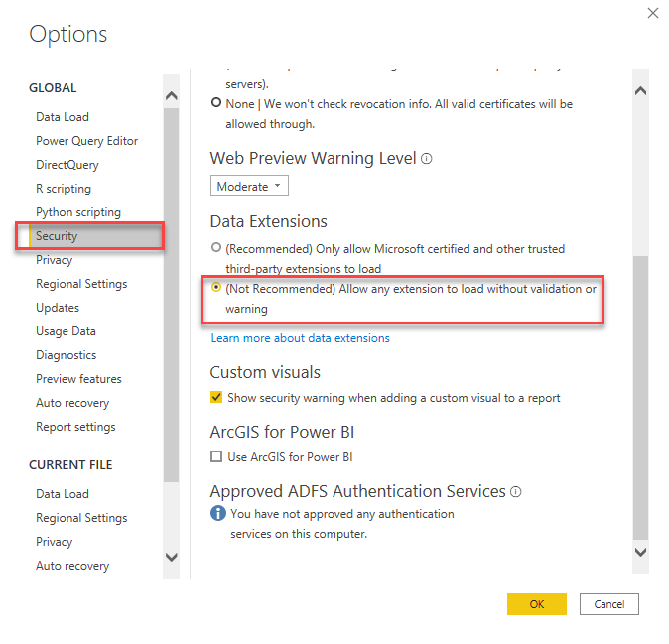The image size is (669, 644).
Task: Select Python scripting in the sidebar
Action: [78, 212]
